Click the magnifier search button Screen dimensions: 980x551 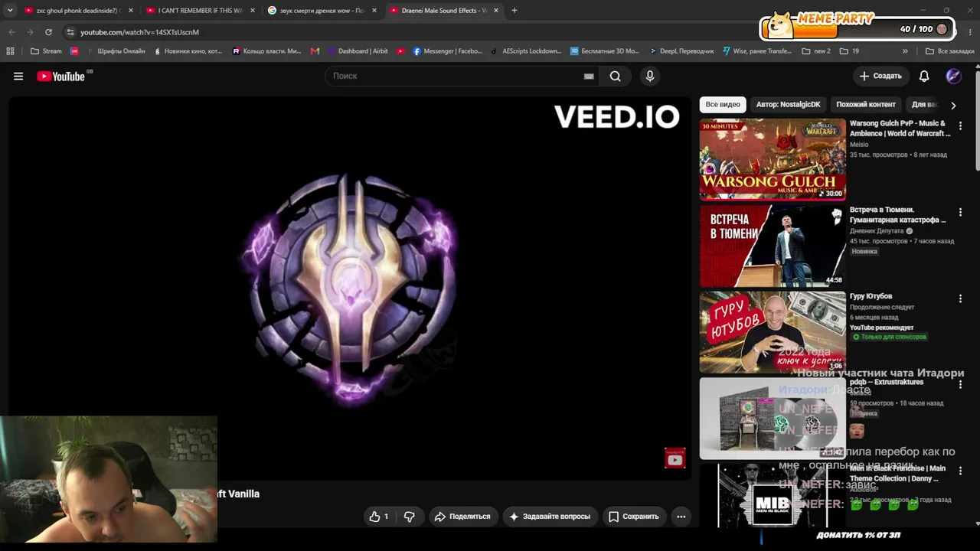[616, 76]
